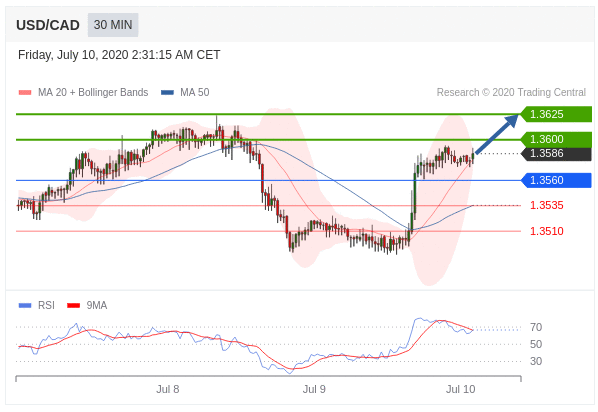
Task: Select the 1.3560 blue pivot tag
Action: [556, 180]
